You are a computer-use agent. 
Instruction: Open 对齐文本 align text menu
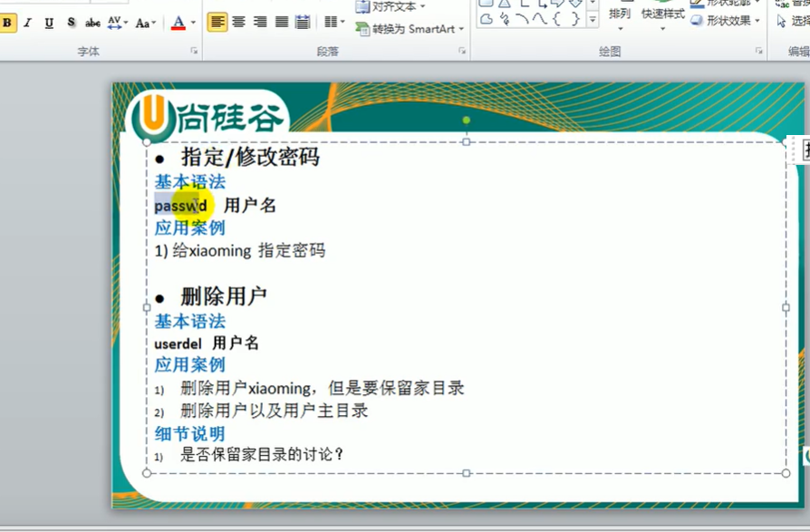coord(391,6)
